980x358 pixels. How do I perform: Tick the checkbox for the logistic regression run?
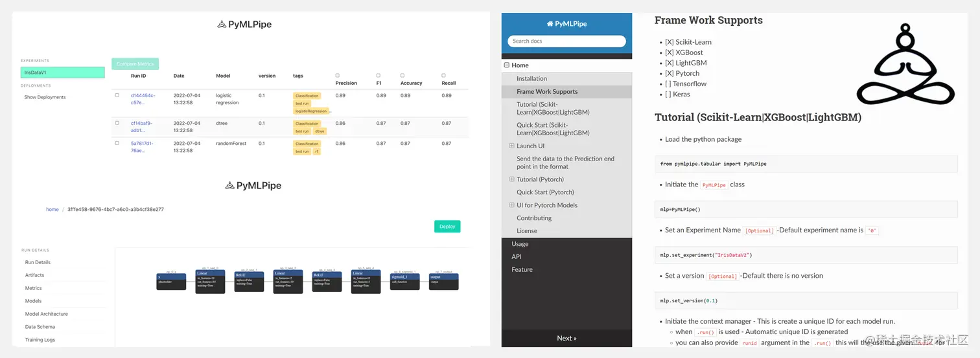click(117, 95)
